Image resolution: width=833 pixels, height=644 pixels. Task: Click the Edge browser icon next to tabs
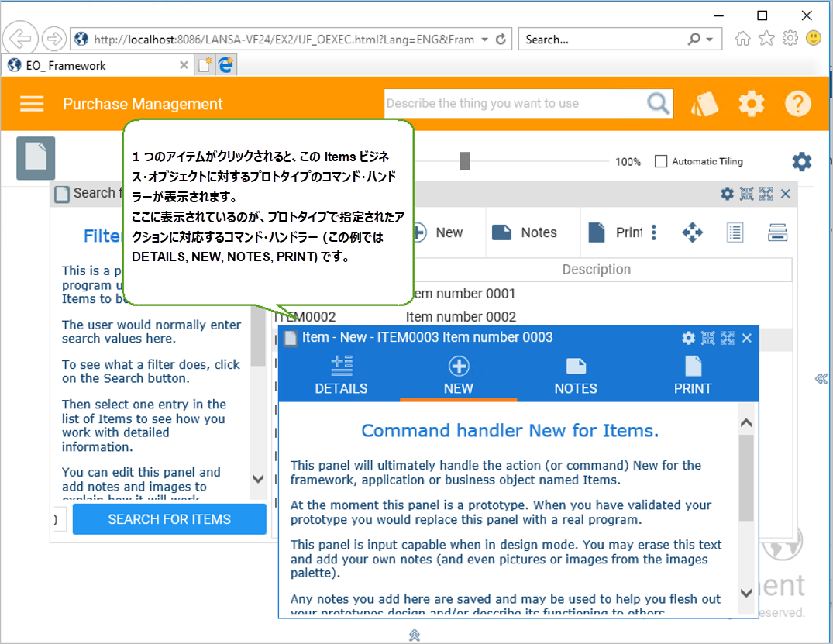[x=225, y=65]
